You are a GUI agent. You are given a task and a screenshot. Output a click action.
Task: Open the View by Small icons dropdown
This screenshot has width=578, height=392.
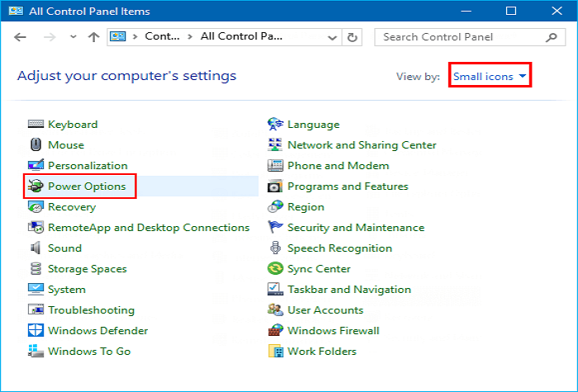tap(490, 77)
